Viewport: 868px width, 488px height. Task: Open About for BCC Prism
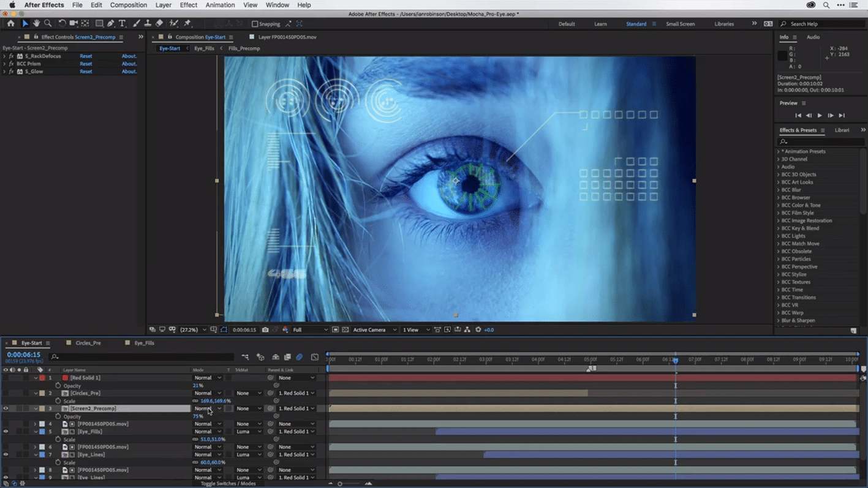[x=129, y=64]
